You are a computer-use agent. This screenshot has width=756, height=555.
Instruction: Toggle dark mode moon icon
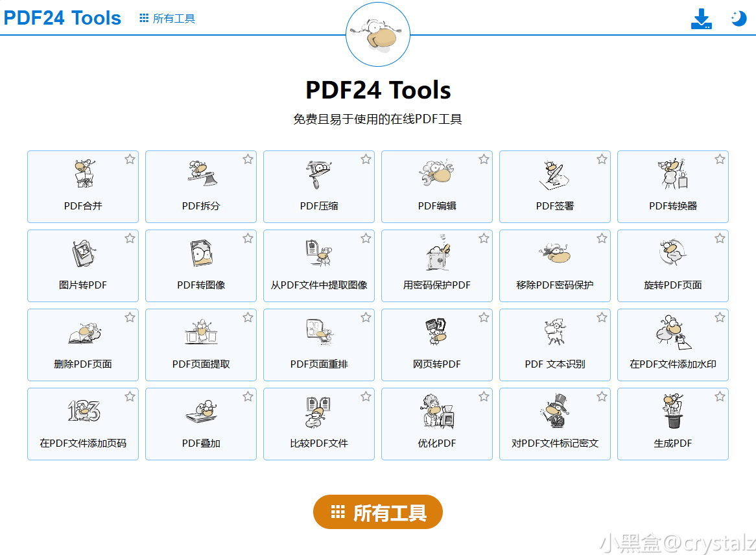[738, 18]
